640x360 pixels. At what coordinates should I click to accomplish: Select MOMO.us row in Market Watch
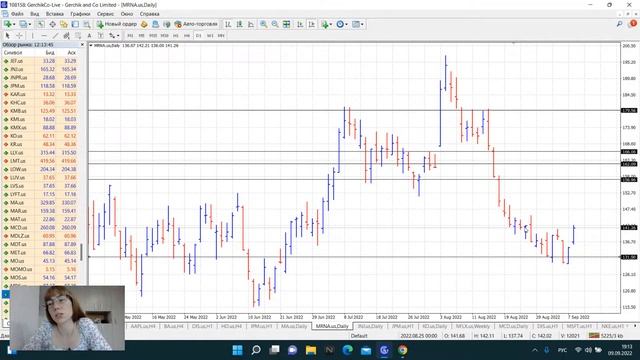point(40,269)
